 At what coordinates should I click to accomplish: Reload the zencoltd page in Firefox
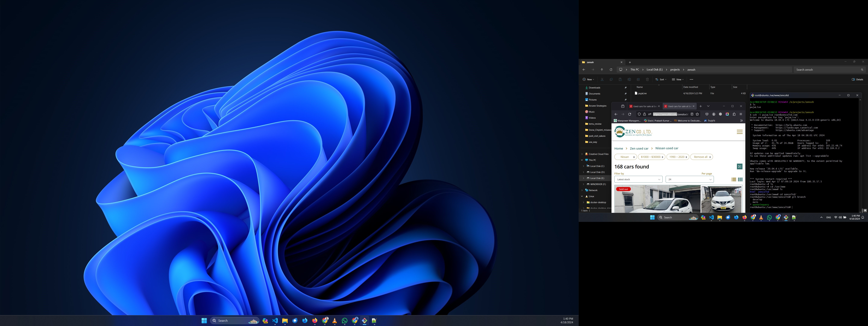[x=629, y=114]
